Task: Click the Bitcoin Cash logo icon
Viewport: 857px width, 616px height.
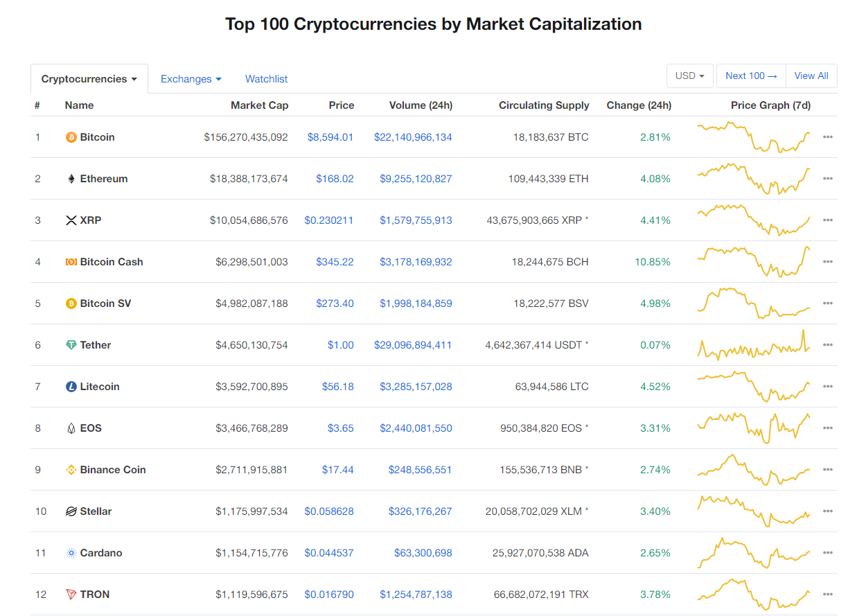Action: pyautogui.click(x=71, y=262)
